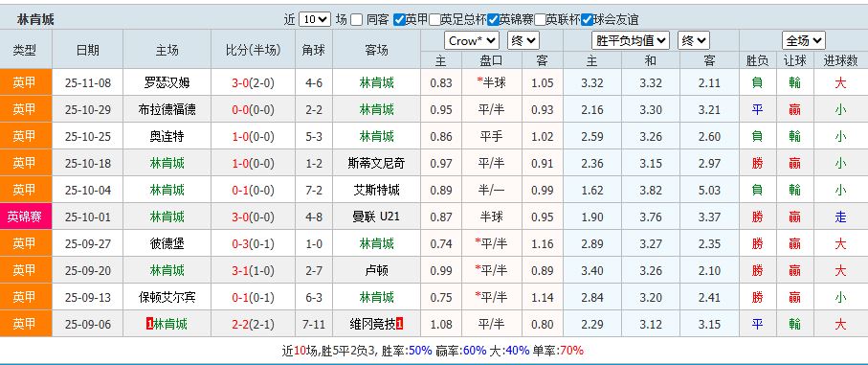Click the 比分(半场) column header

click(253, 50)
